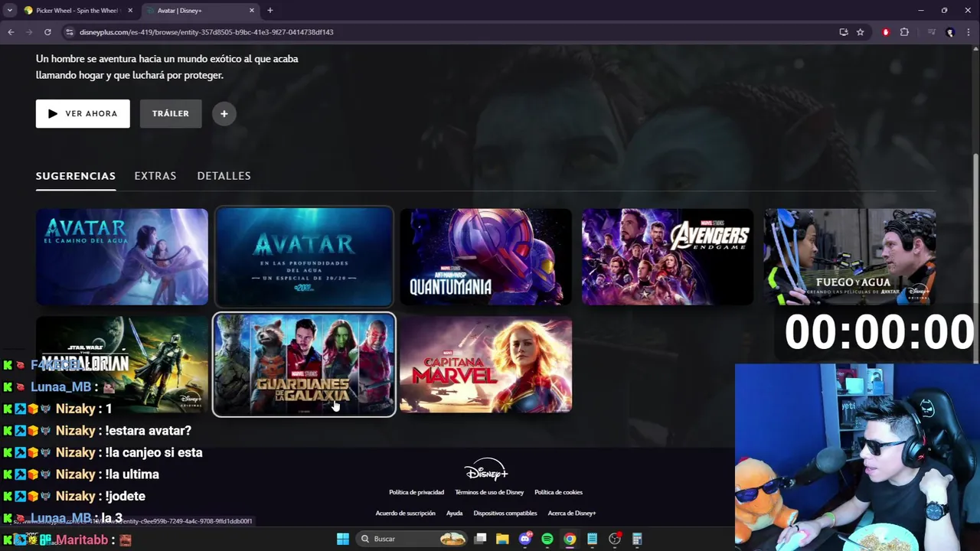
Task: Switch to the Extras tab
Action: point(155,176)
